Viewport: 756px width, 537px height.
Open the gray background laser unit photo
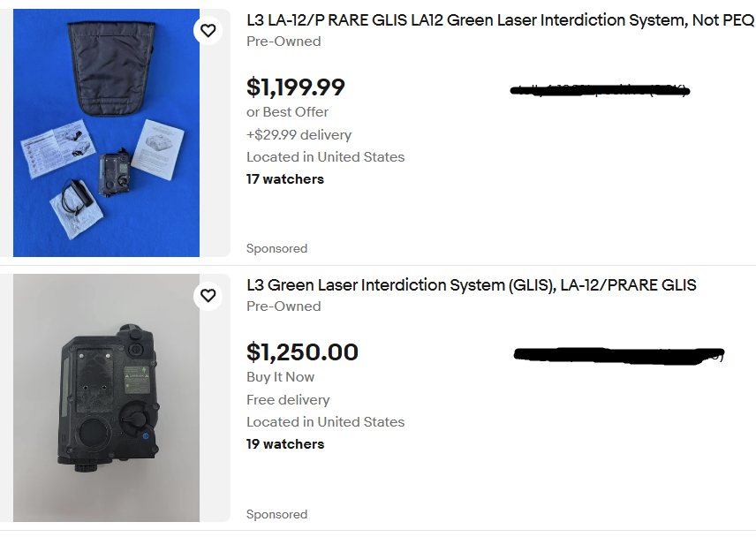[106, 397]
